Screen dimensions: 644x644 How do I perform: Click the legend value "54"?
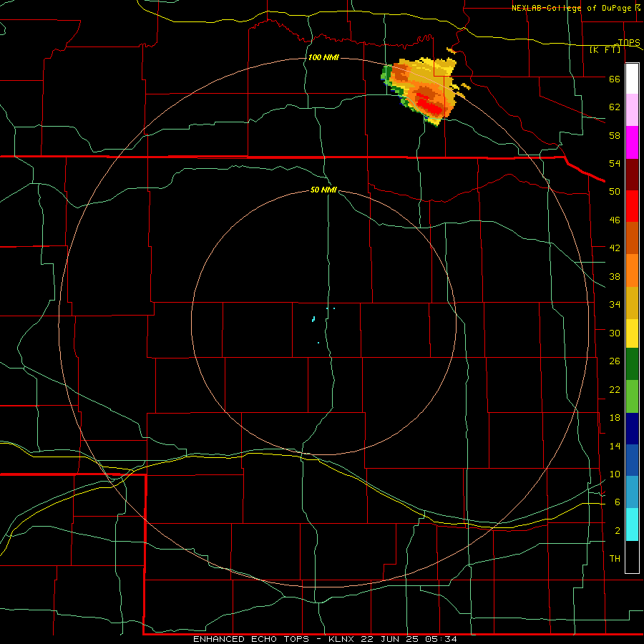pos(615,163)
